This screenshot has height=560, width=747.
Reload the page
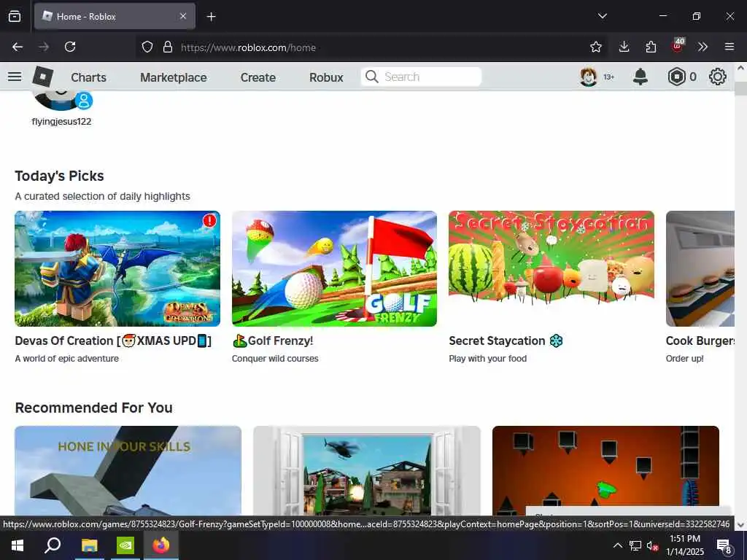pos(70,47)
